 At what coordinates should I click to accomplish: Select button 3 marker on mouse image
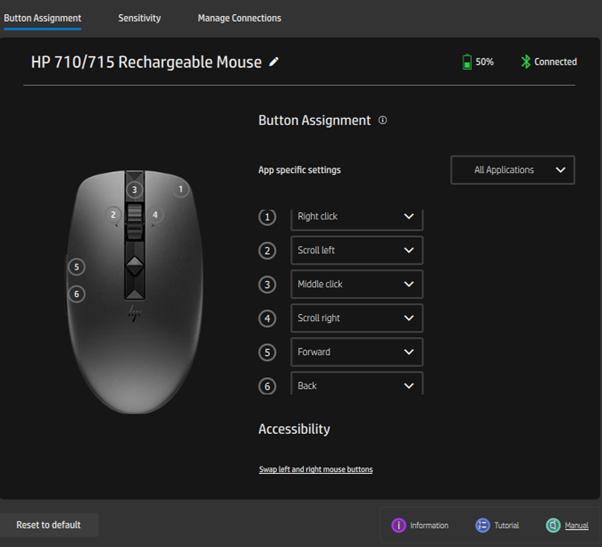tap(134, 190)
